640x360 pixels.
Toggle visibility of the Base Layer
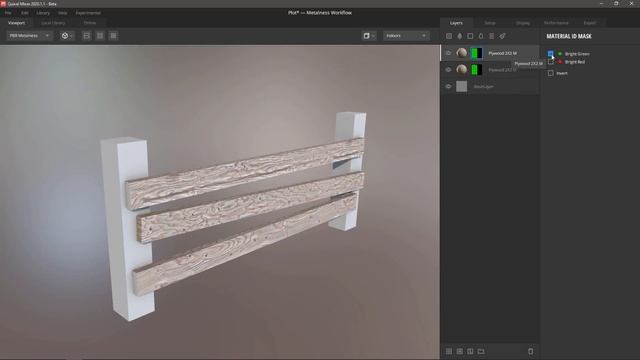pyautogui.click(x=449, y=86)
